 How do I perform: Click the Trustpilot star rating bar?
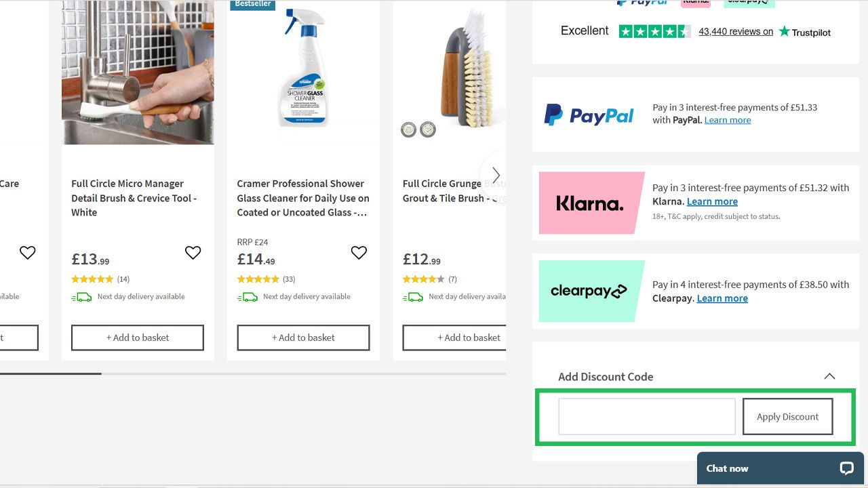click(654, 30)
